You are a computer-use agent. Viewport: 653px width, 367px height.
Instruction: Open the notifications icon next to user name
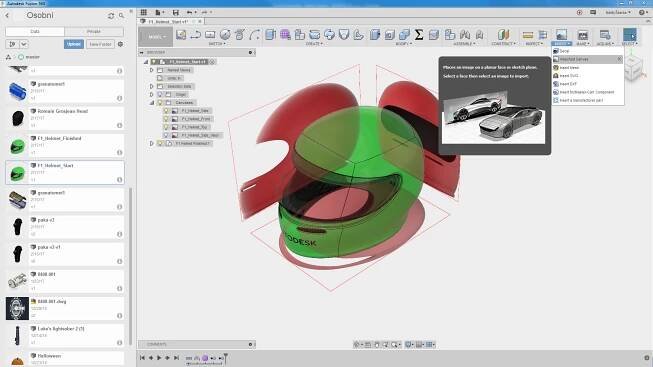[593, 12]
